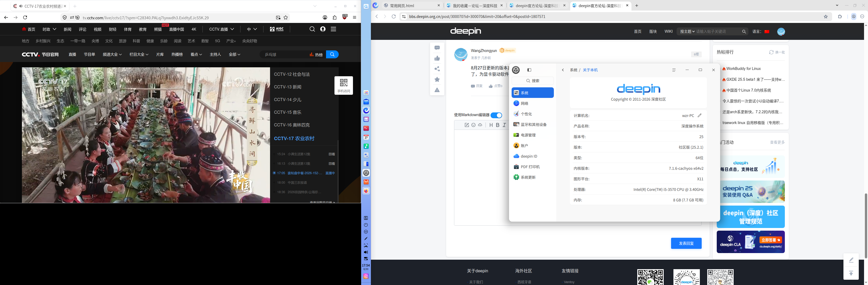The width and height of the screenshot is (868, 285).
Task: Click the thumbs-up icon in post sidebar
Action: tap(437, 58)
